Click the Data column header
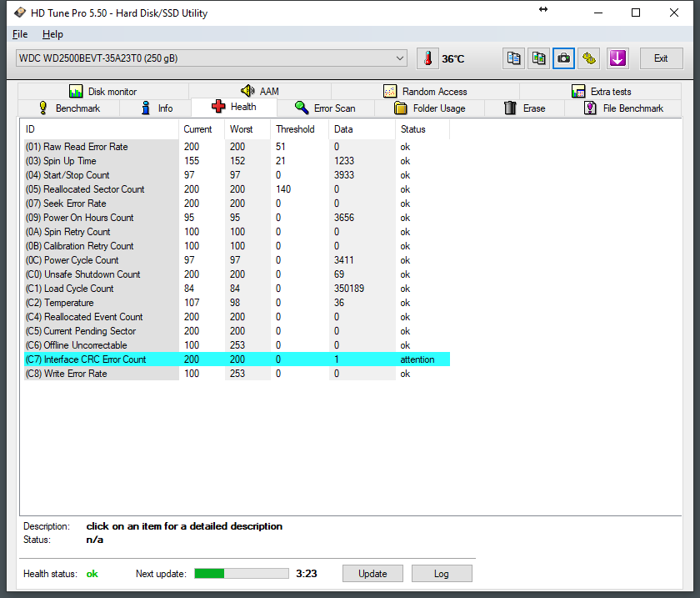Screen dimensions: 700x598 pos(362,129)
